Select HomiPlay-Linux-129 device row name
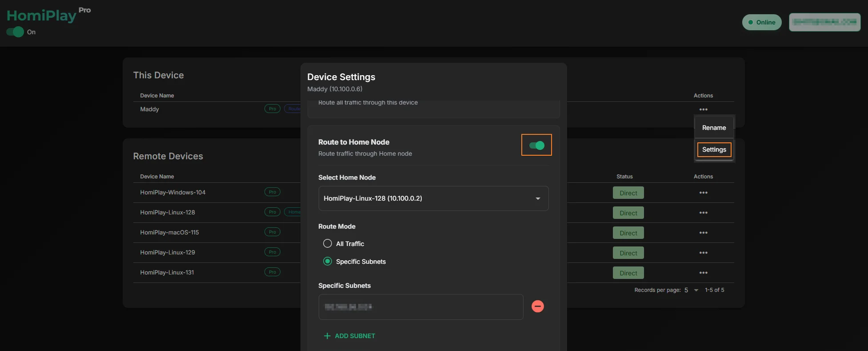This screenshot has width=868, height=351. 168,253
